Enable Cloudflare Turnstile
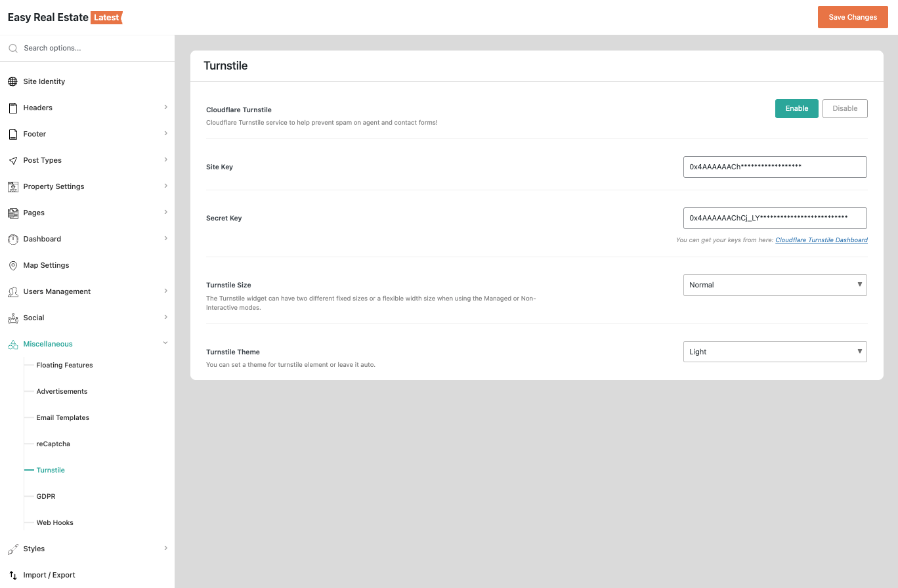The height and width of the screenshot is (588, 898). 796,108
